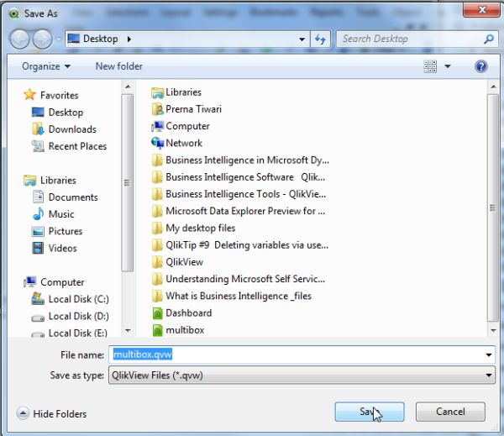The width and height of the screenshot is (504, 436).
Task: Click the QlikView folder icon
Action: tap(157, 262)
